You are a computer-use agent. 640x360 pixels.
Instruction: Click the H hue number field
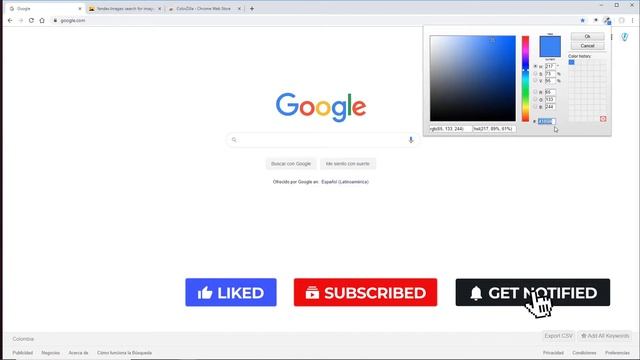point(550,66)
